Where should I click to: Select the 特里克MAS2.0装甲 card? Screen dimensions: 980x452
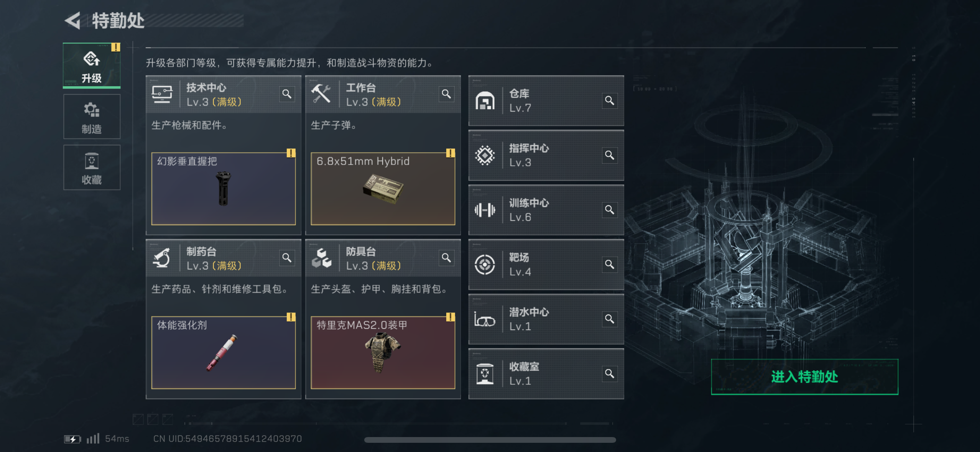coord(383,352)
